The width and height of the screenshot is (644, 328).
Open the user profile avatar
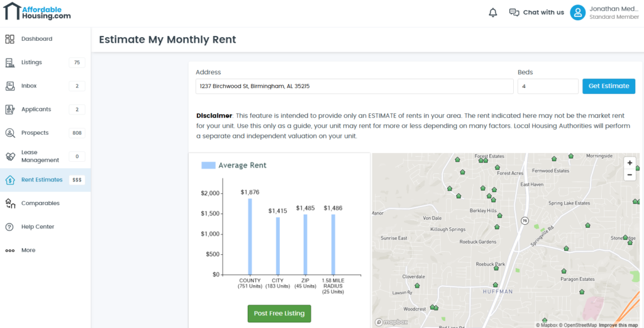[577, 13]
